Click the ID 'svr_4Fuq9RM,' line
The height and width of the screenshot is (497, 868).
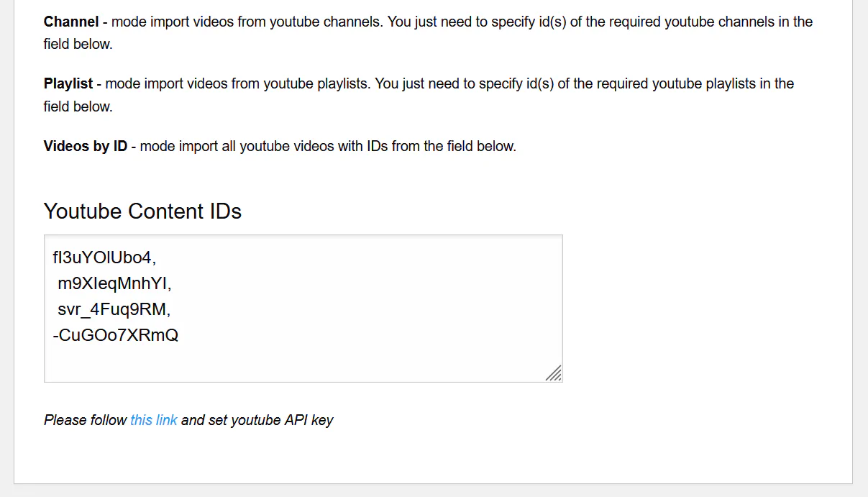click(x=114, y=309)
